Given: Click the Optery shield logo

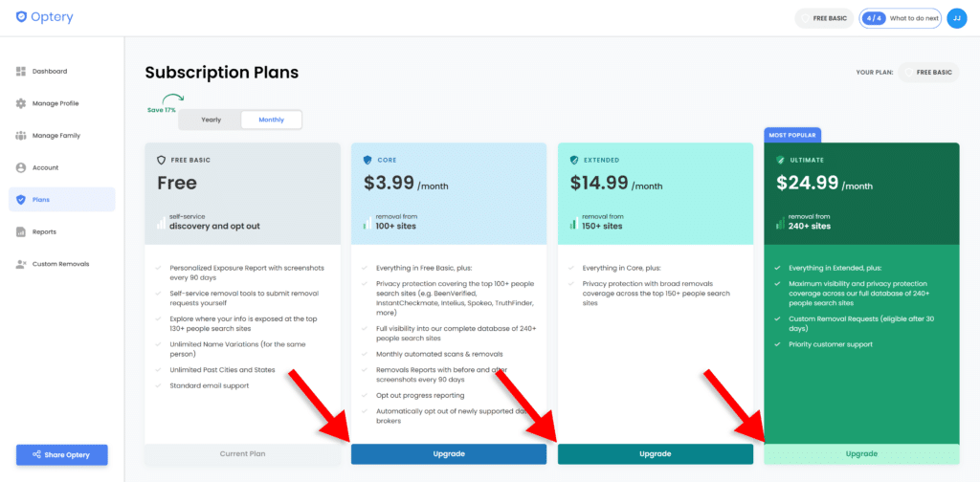Looking at the screenshot, I should point(21,17).
